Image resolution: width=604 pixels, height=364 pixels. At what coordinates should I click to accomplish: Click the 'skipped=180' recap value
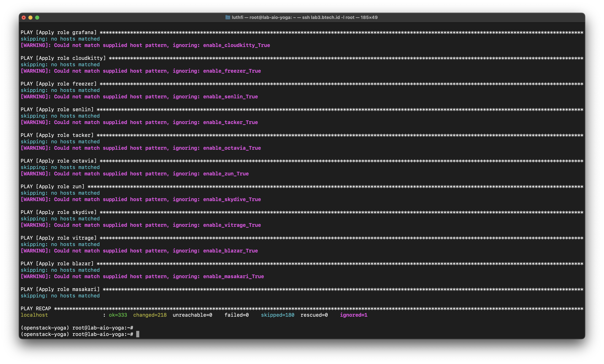coord(277,315)
